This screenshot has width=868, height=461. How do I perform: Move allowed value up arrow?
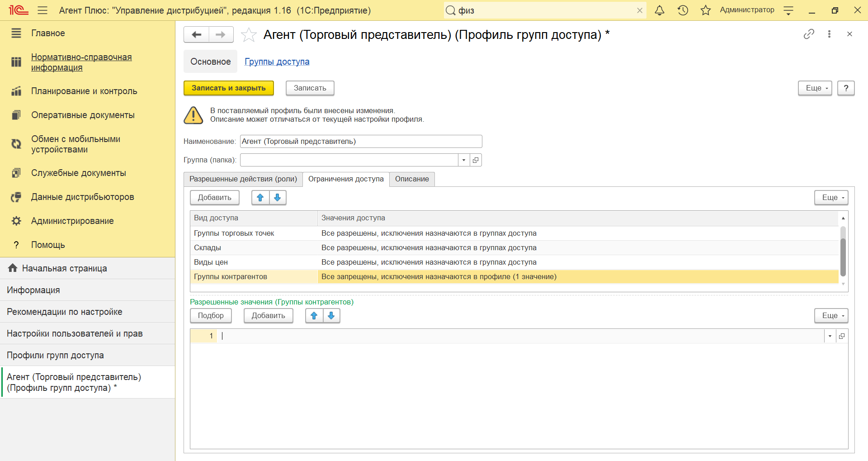[x=314, y=316]
